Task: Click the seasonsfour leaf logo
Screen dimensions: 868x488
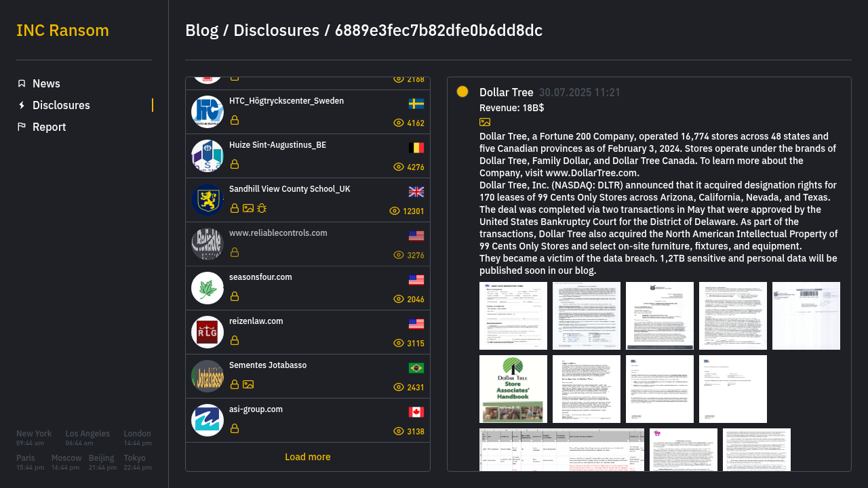Action: 208,288
